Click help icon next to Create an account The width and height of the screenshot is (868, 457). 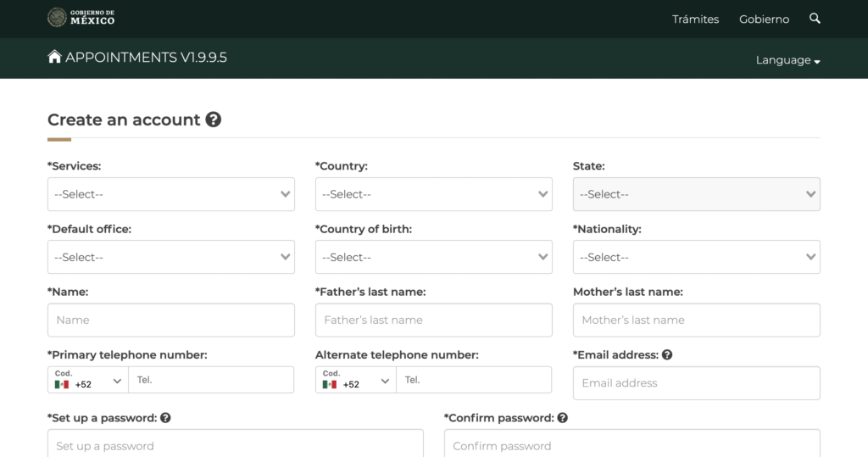(x=214, y=120)
